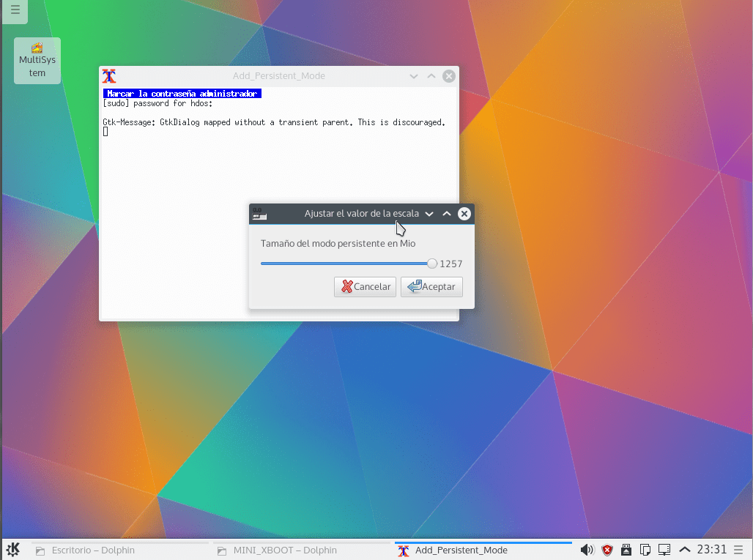Switch to Escritorio – Dolphin taskbar entry

tap(120, 550)
